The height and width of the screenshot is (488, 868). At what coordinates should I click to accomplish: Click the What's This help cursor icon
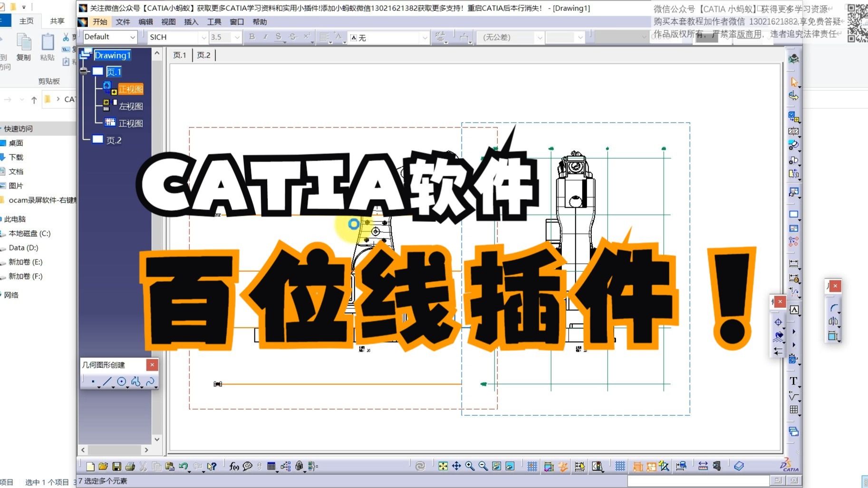tap(212, 466)
